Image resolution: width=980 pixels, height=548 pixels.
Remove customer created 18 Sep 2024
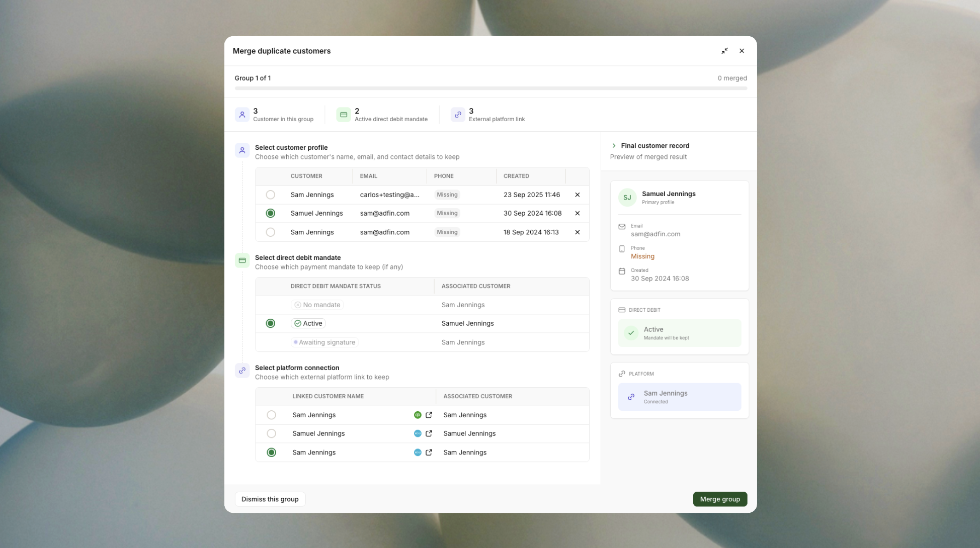(577, 232)
